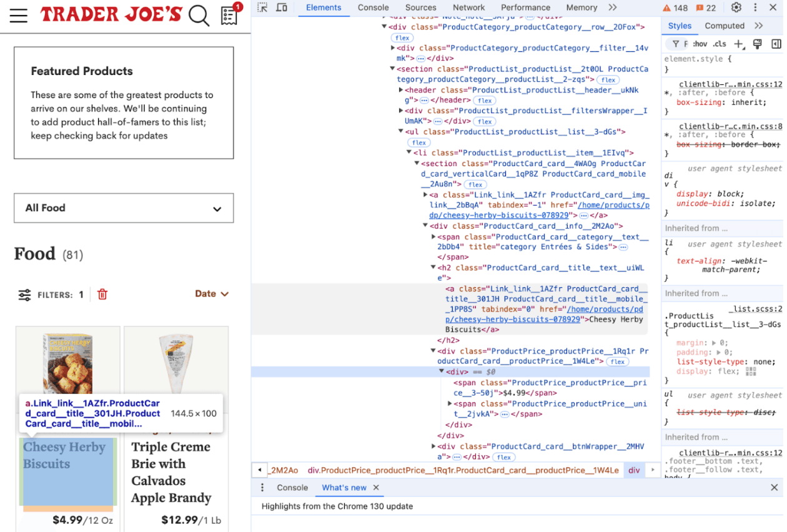Toggle the .cls class editor
787x532 pixels.
(x=720, y=44)
